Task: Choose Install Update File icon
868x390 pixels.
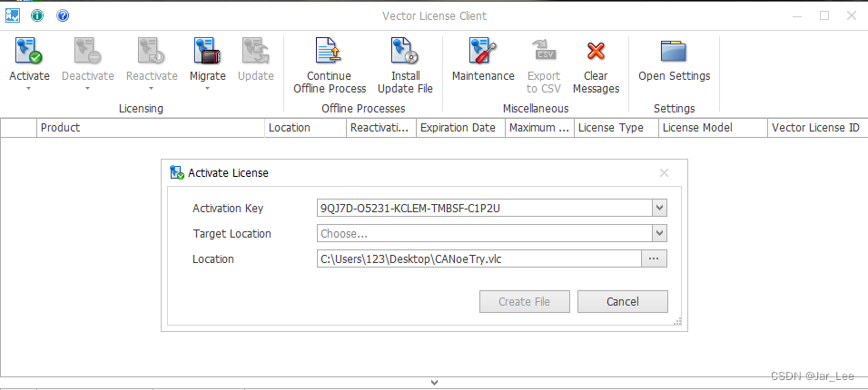Action: click(x=405, y=51)
